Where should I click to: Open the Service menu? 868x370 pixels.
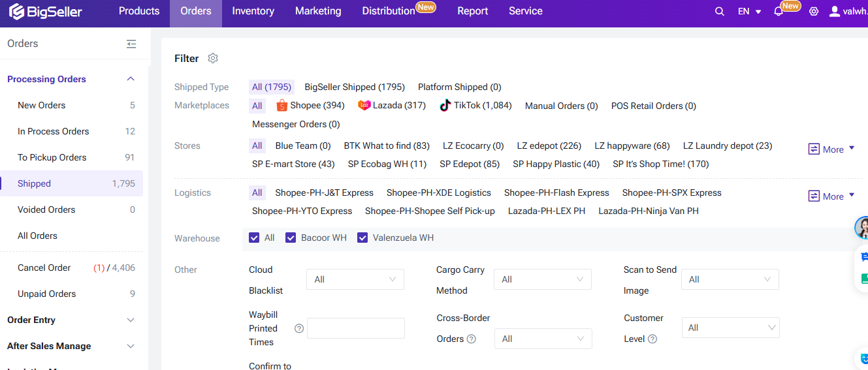click(x=526, y=11)
